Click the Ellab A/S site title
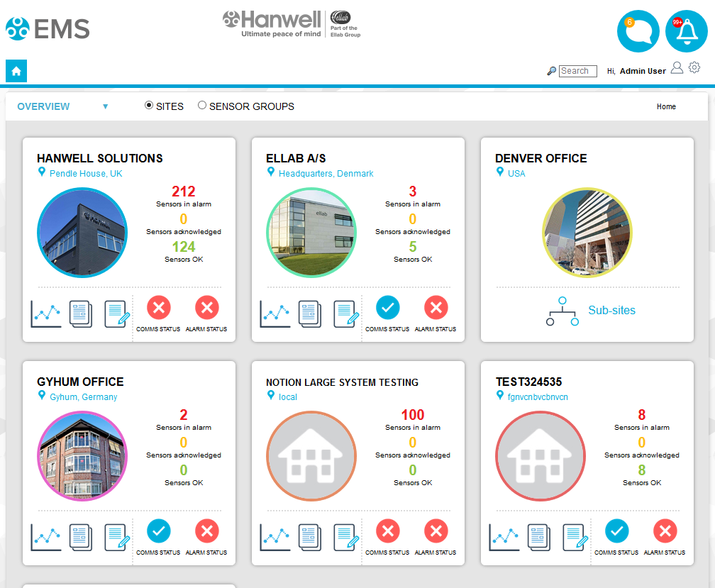 point(296,158)
